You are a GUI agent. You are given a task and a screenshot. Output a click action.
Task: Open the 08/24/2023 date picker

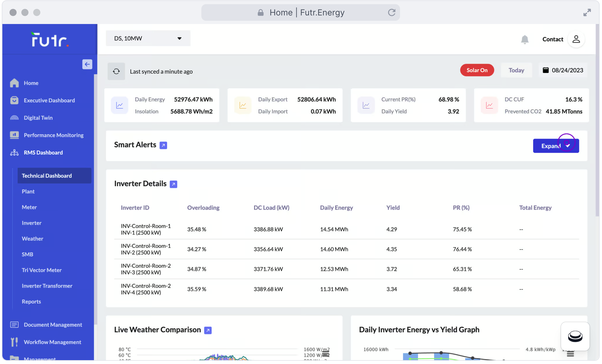coord(563,70)
